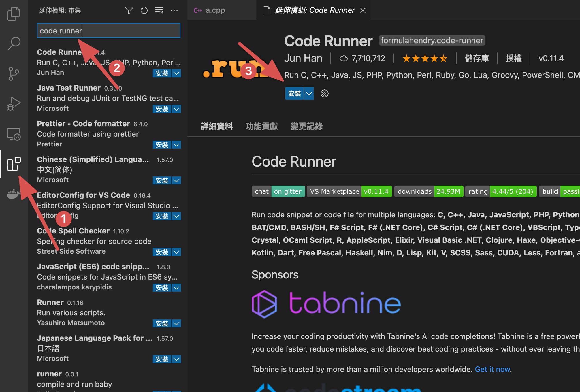This screenshot has width=580, height=392.
Task: Click the filter extensions funnel icon
Action: coord(129,11)
